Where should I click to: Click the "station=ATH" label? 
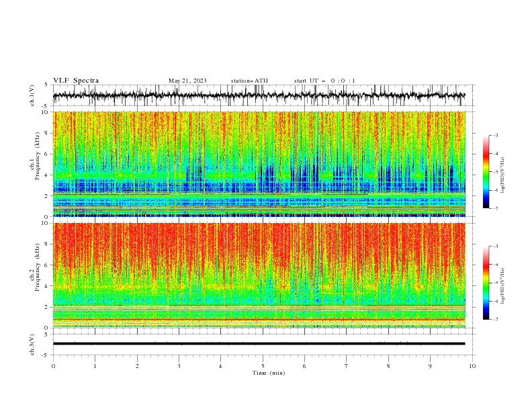249,81
